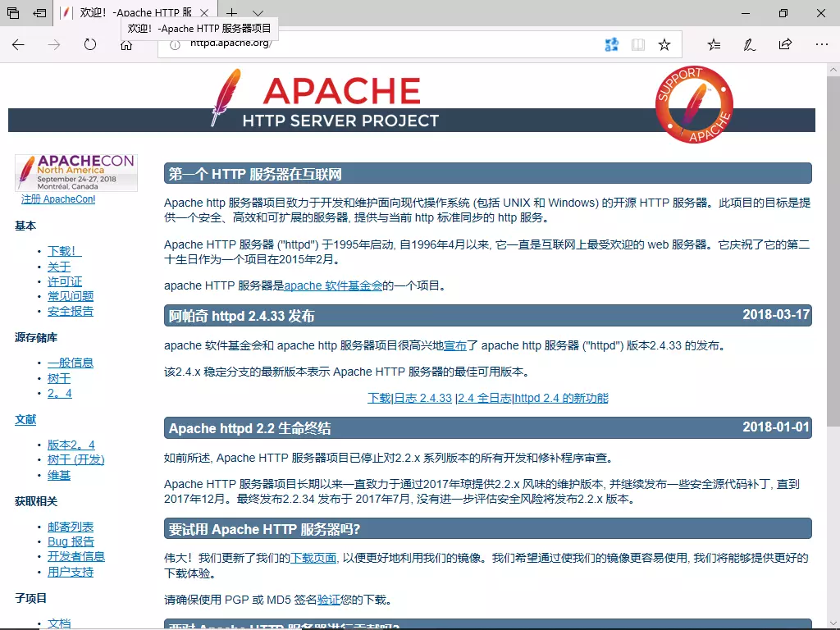Screen dimensions: 840x630
Task: Click the date 2018-03-17
Action: 776,314
